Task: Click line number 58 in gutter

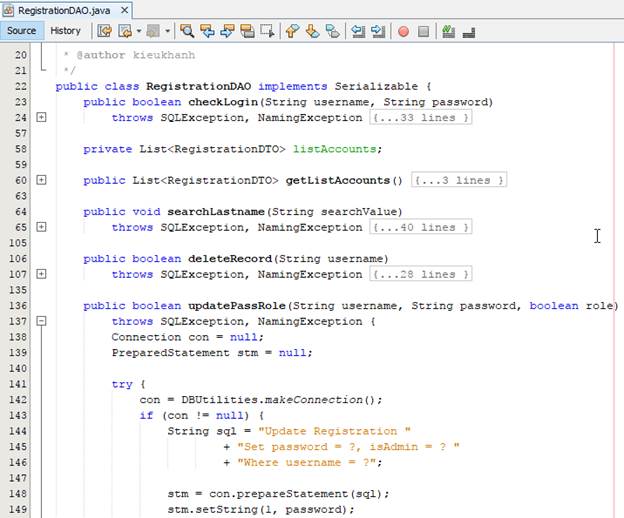Action: click(x=21, y=149)
